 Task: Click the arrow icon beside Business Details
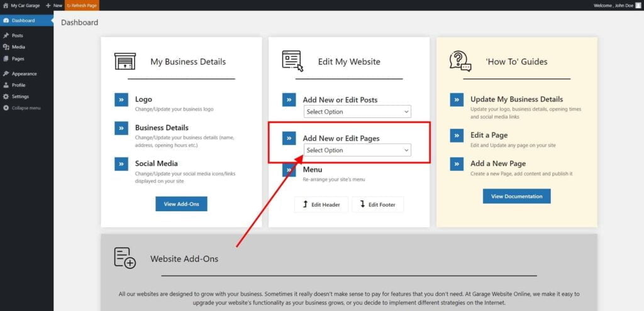point(121,128)
